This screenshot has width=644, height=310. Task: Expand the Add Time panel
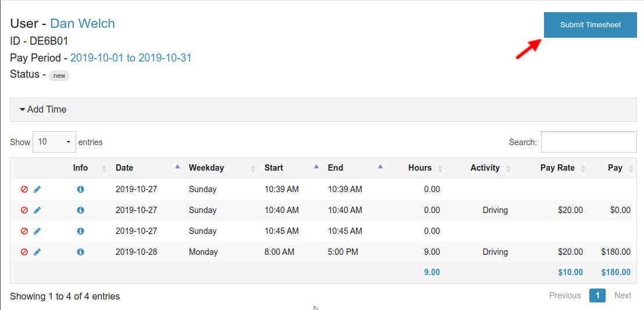click(44, 110)
